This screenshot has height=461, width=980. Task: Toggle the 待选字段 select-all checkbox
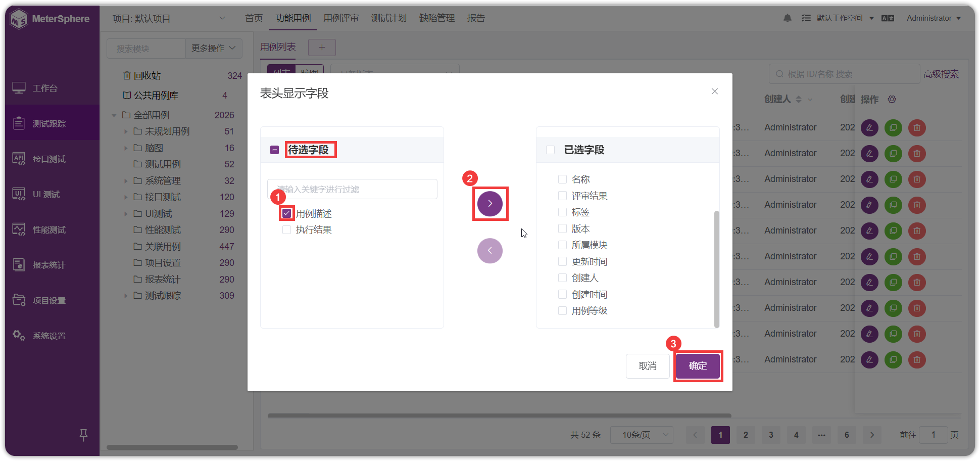click(x=274, y=150)
